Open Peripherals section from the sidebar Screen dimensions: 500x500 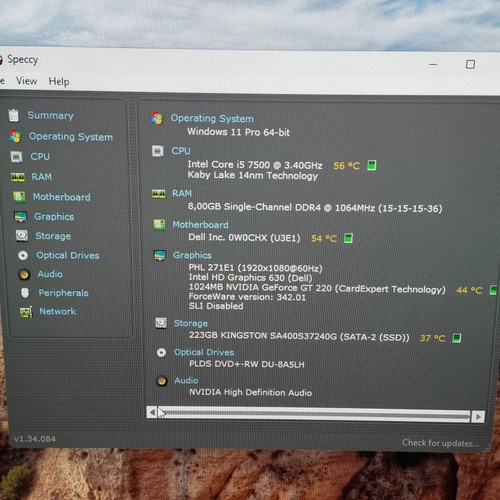coord(63,293)
